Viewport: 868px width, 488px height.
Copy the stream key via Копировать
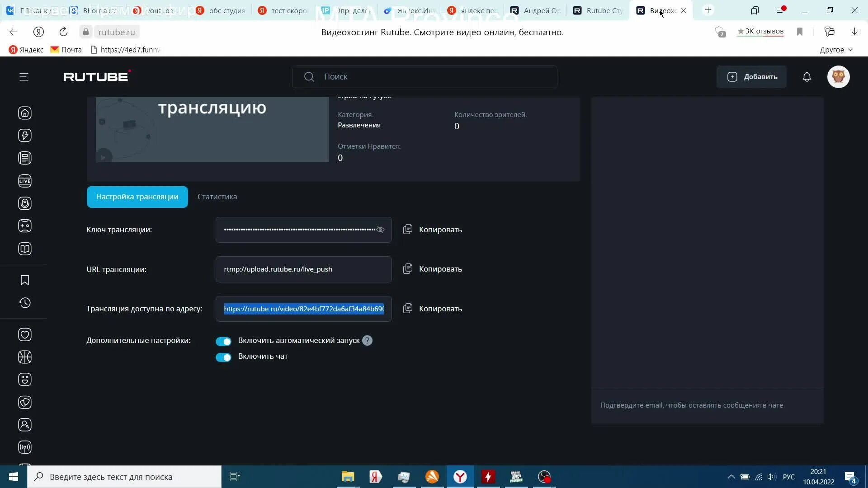pyautogui.click(x=440, y=230)
